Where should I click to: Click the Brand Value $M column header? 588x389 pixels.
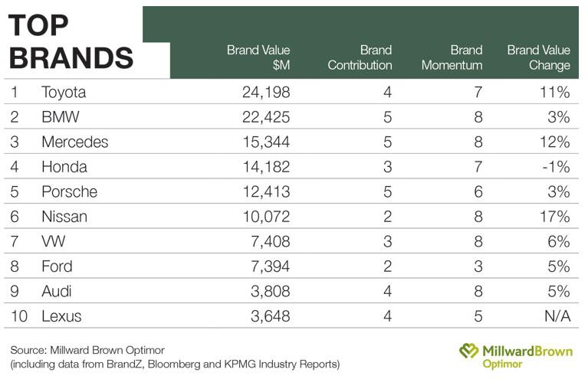click(x=258, y=58)
